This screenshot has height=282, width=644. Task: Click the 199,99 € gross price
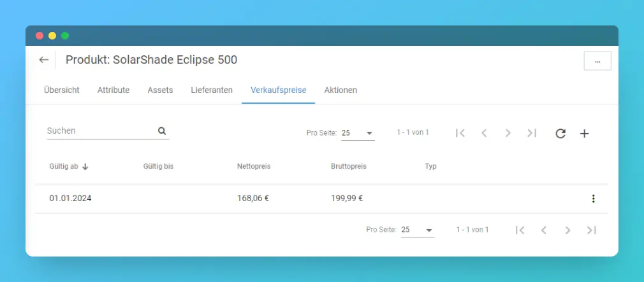[347, 199]
